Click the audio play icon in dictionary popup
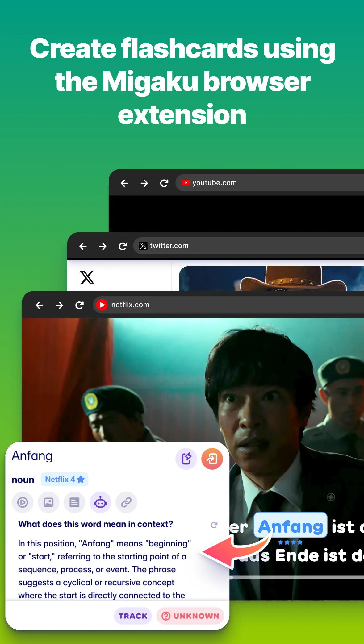Image resolution: width=364 pixels, height=644 pixels. tap(23, 502)
